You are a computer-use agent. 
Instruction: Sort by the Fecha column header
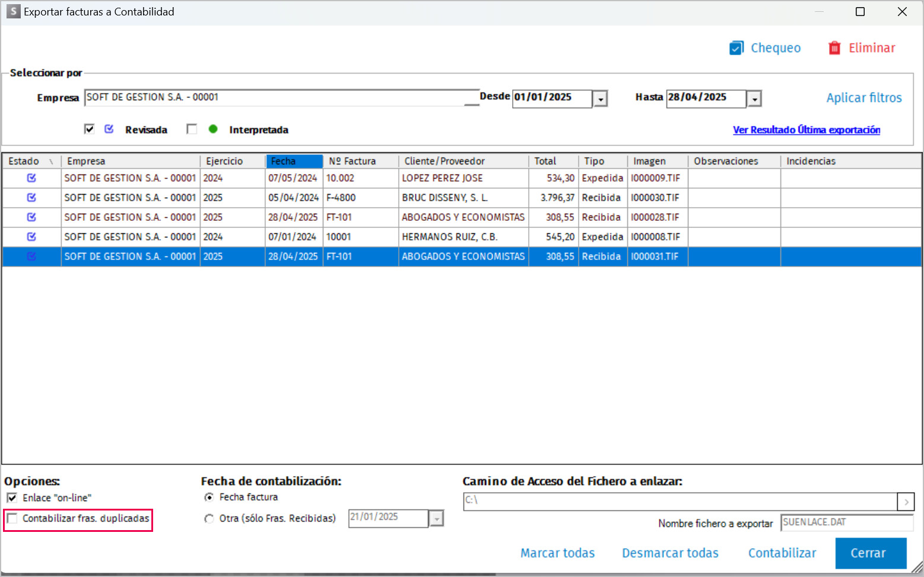tap(294, 161)
